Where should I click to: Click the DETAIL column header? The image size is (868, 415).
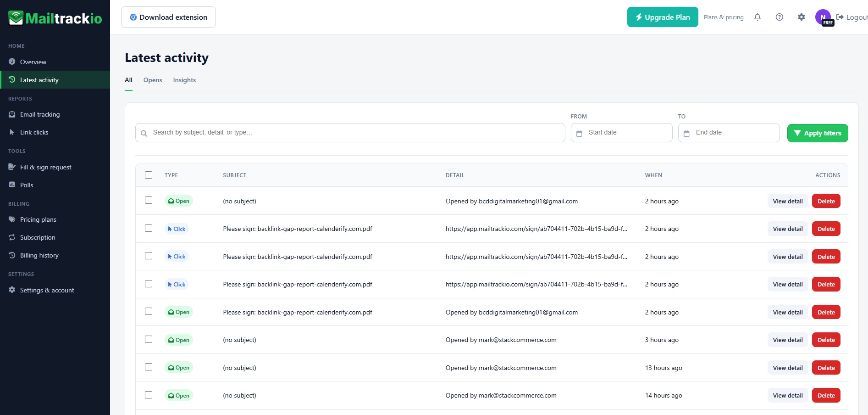tap(455, 175)
